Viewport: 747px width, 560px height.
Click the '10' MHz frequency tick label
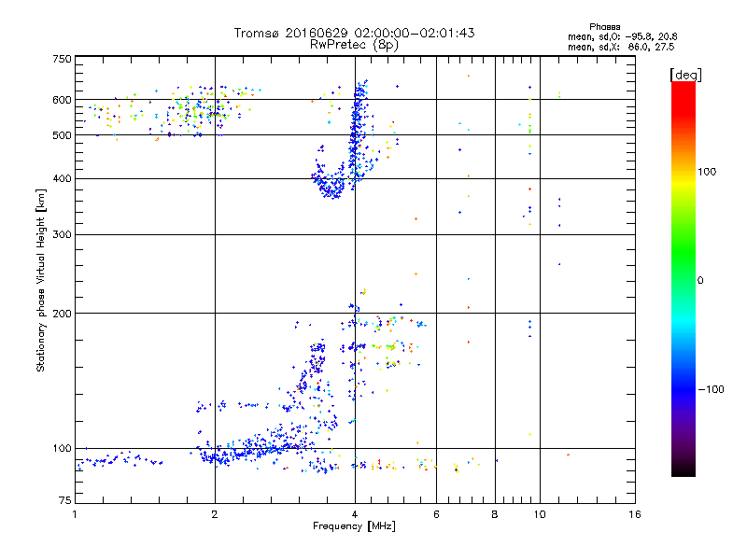540,514
